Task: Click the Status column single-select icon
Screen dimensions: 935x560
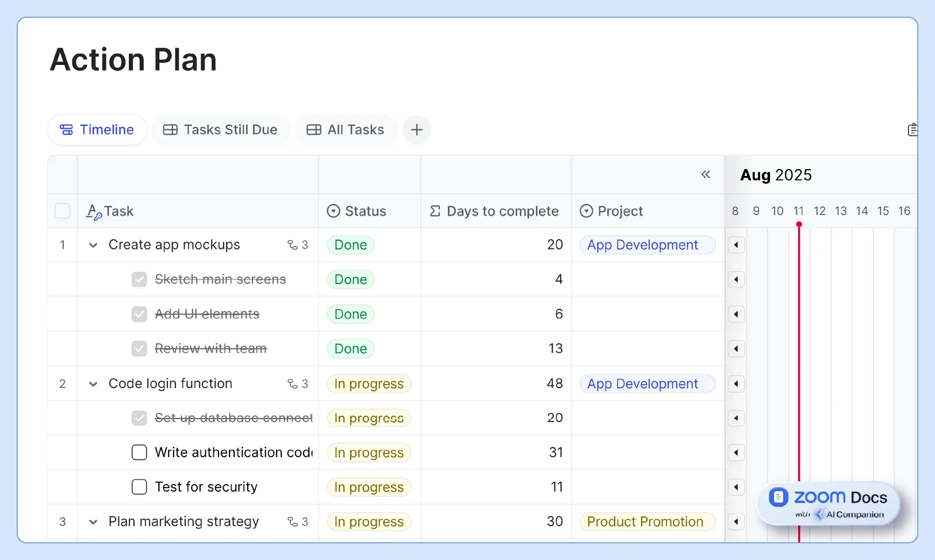Action: (335, 211)
